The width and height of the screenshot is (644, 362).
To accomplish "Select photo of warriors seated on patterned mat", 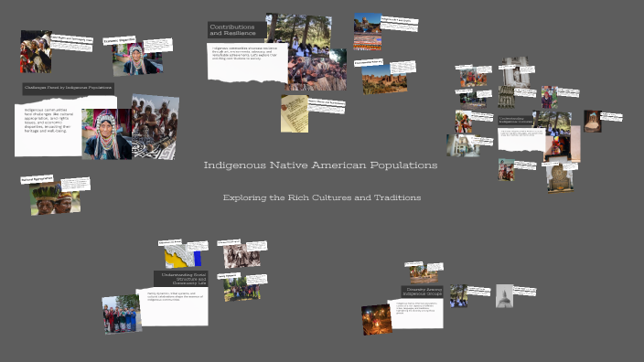I will [155, 126].
